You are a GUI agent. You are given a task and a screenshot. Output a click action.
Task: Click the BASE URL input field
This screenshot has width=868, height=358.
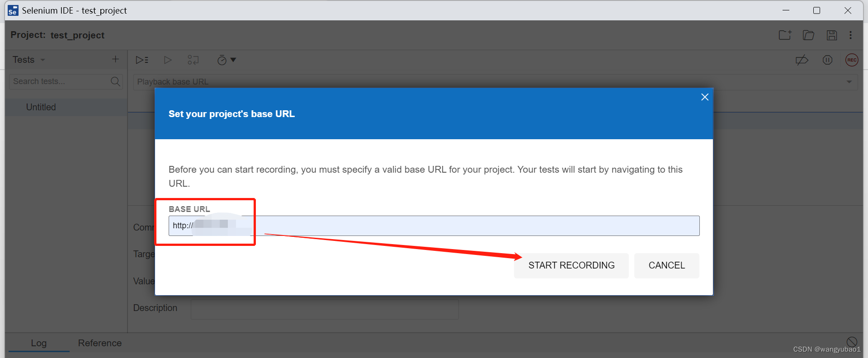coord(434,226)
